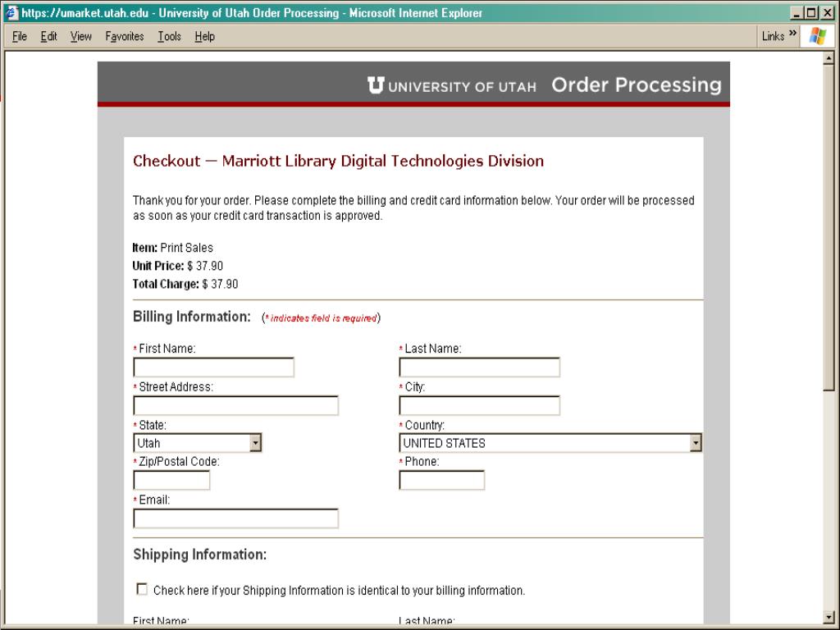Click the Windows flag logo icon
The image size is (840, 630).
[x=818, y=36]
